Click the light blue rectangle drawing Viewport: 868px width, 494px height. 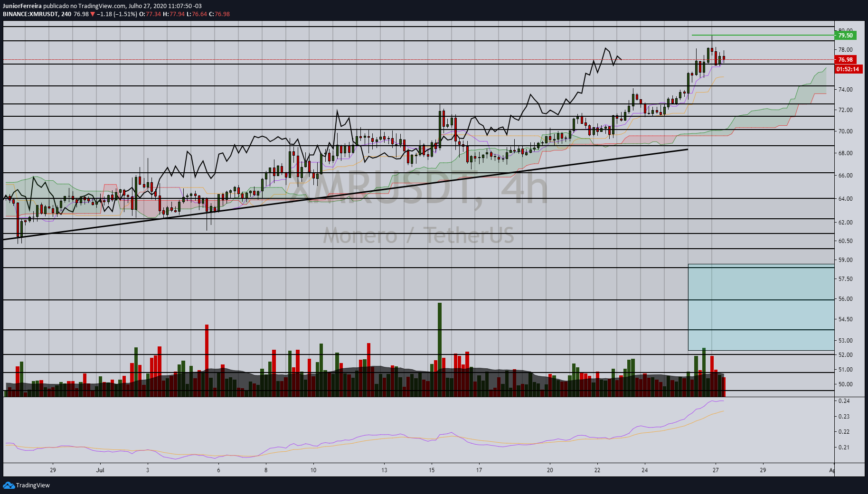coord(761,308)
